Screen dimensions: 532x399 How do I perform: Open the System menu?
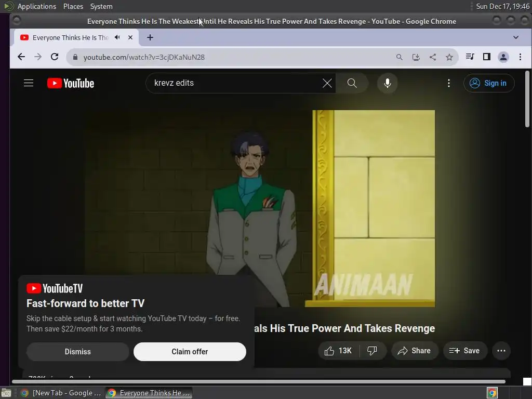pyautogui.click(x=101, y=6)
